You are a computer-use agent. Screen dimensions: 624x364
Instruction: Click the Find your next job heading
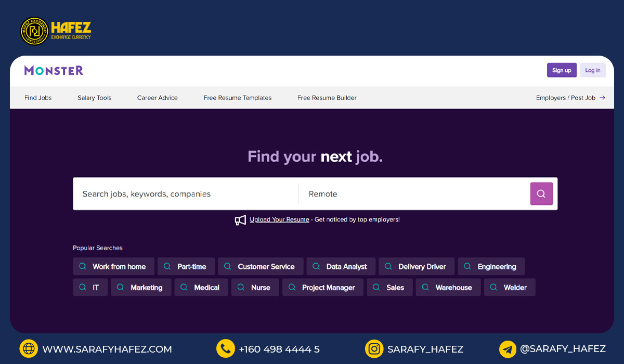[x=315, y=157]
